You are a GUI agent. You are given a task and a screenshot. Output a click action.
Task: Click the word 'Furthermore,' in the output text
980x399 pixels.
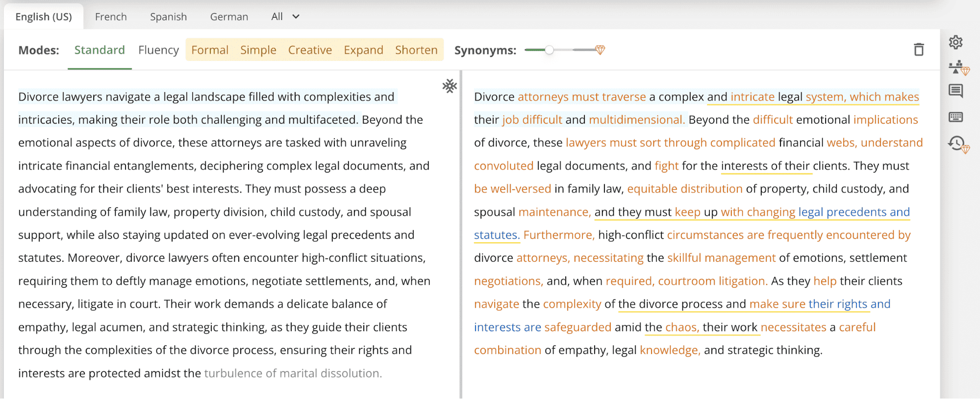point(559,235)
